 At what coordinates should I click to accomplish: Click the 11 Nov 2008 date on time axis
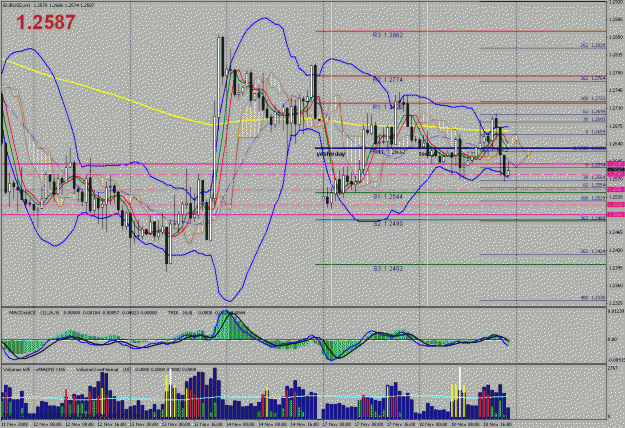tap(13, 424)
